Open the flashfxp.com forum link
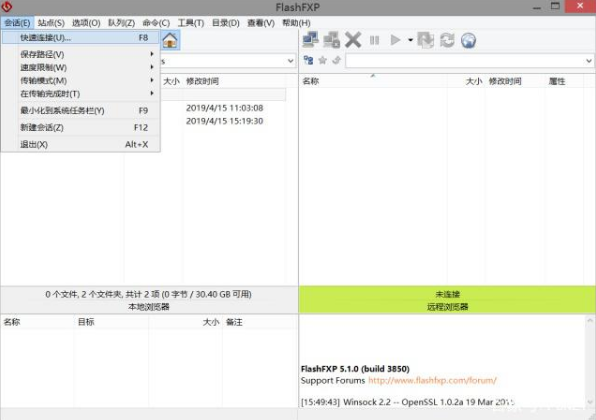596x420 pixels. click(x=433, y=380)
